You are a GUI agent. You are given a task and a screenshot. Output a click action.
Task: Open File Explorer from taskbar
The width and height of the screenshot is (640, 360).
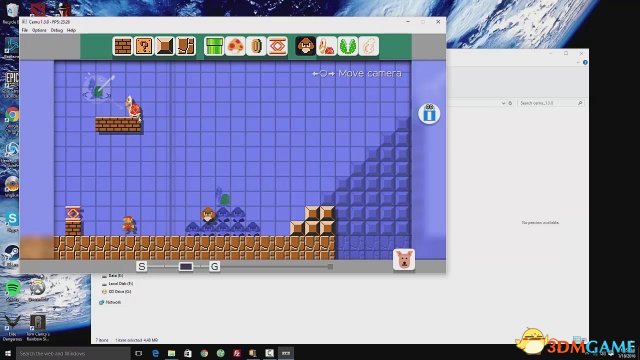(x=171, y=353)
